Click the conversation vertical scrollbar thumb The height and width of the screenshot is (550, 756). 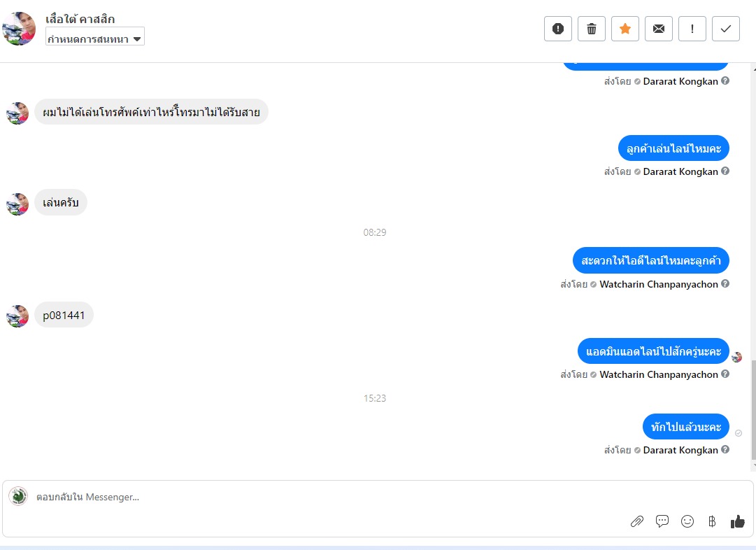point(753,410)
